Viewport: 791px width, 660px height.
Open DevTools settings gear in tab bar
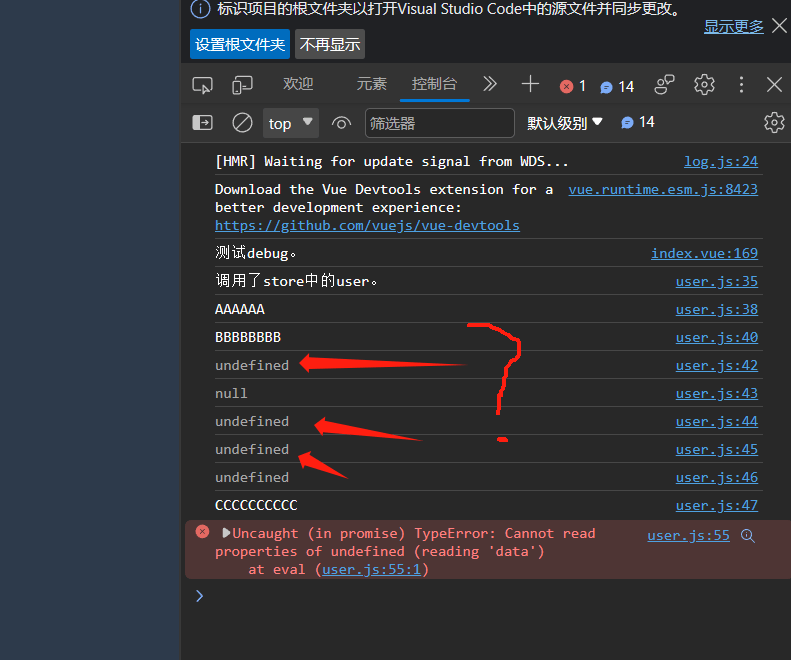705,85
